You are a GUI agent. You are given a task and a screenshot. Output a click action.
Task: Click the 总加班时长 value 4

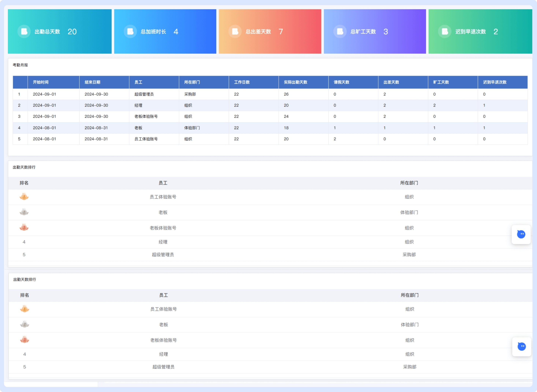176,32
